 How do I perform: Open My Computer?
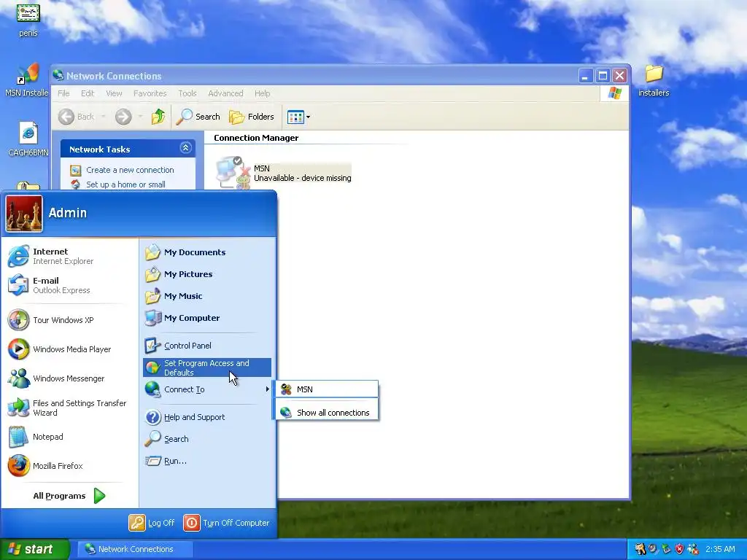pyautogui.click(x=207, y=318)
